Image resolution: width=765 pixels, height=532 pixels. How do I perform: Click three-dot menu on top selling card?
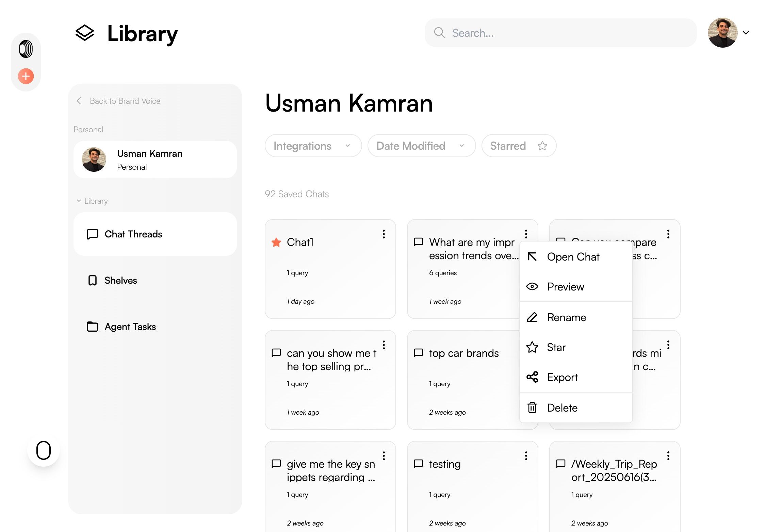(384, 345)
